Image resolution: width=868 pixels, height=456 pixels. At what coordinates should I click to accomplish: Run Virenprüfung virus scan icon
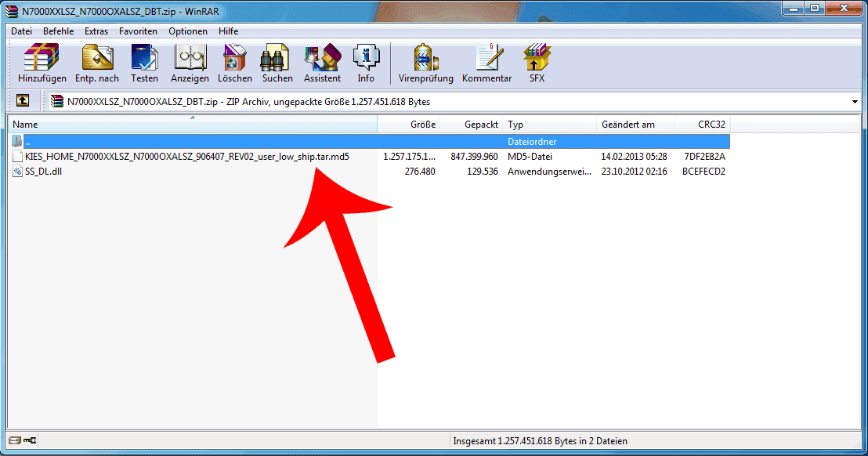tap(425, 57)
